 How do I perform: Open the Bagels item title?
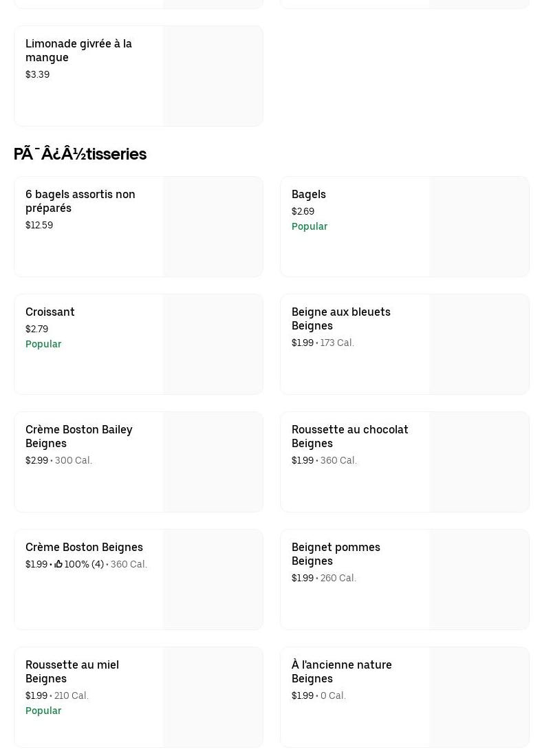(x=308, y=195)
